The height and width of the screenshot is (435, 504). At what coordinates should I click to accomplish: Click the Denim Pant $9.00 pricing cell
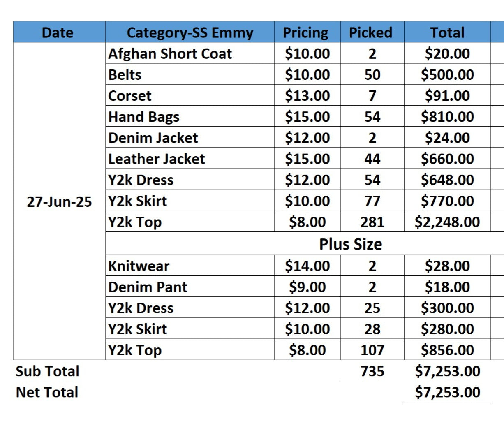307,287
